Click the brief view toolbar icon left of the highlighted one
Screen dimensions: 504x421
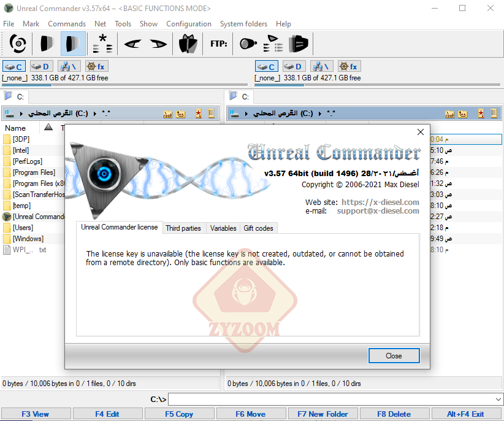pyautogui.click(x=47, y=44)
